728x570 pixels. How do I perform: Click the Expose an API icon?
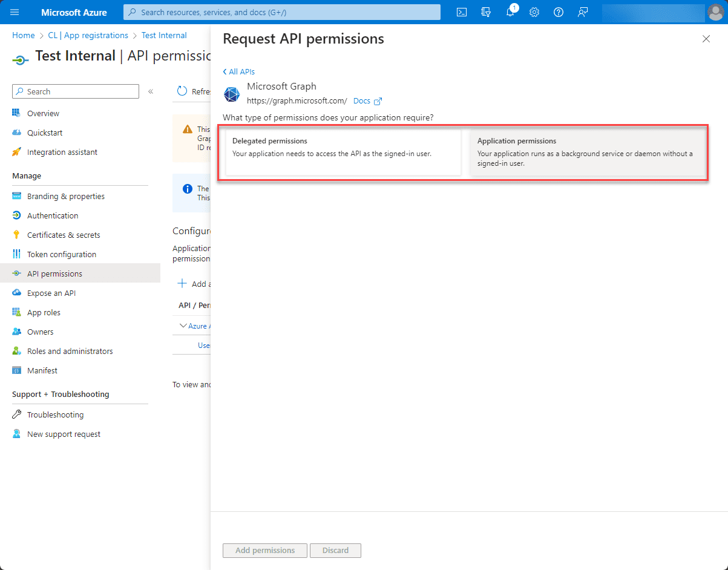(x=16, y=293)
